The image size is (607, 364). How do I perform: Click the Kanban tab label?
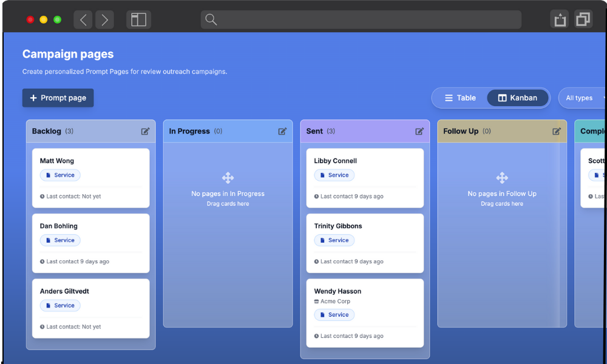pyautogui.click(x=526, y=97)
